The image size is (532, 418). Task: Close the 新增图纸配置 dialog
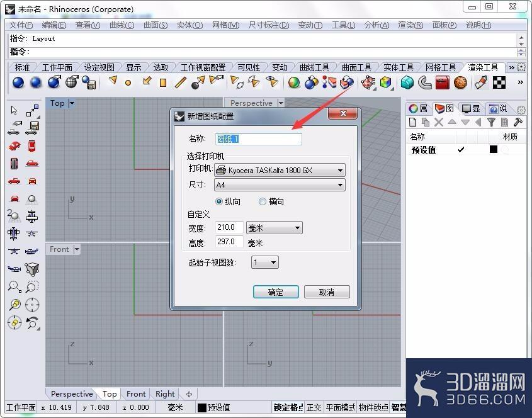click(342, 113)
